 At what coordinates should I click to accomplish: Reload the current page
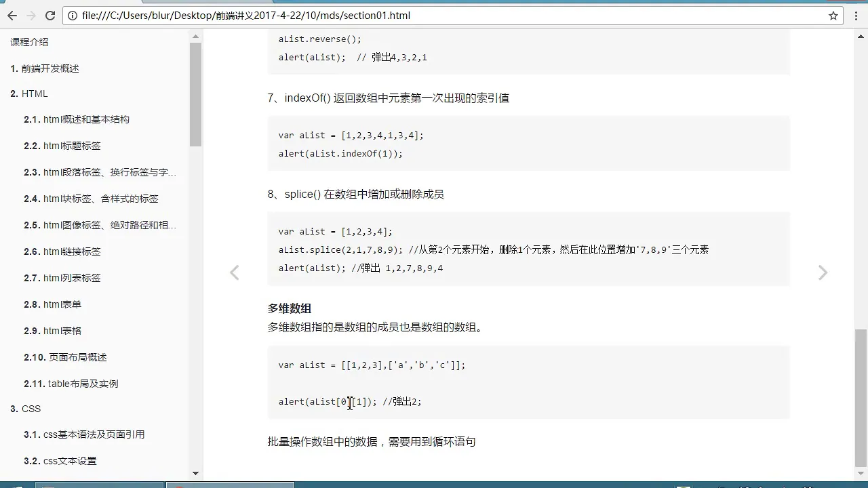click(50, 16)
